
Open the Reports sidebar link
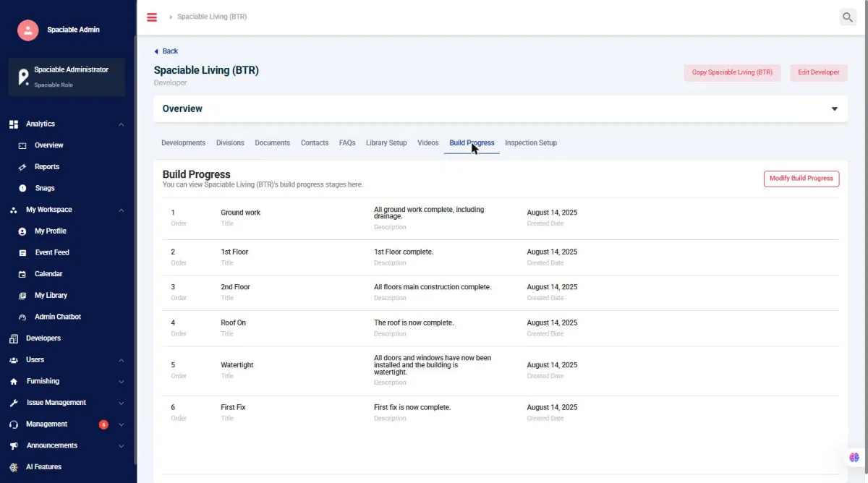47,167
